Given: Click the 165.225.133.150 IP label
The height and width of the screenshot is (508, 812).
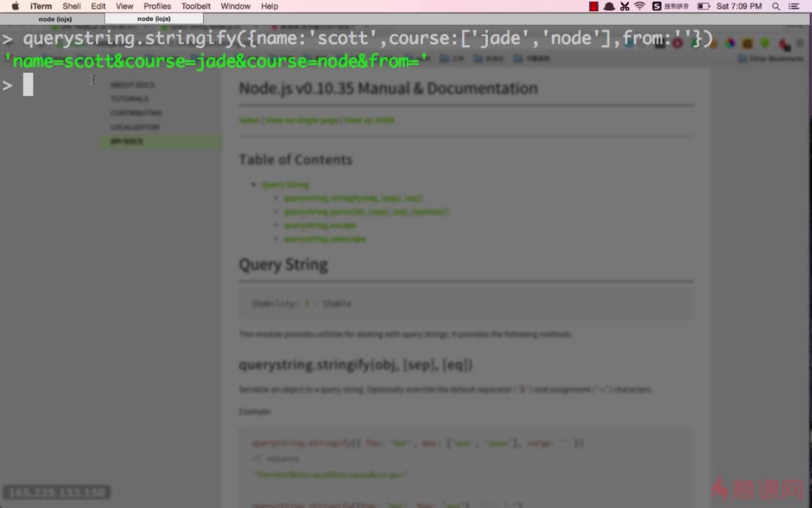Looking at the screenshot, I should 57,492.
